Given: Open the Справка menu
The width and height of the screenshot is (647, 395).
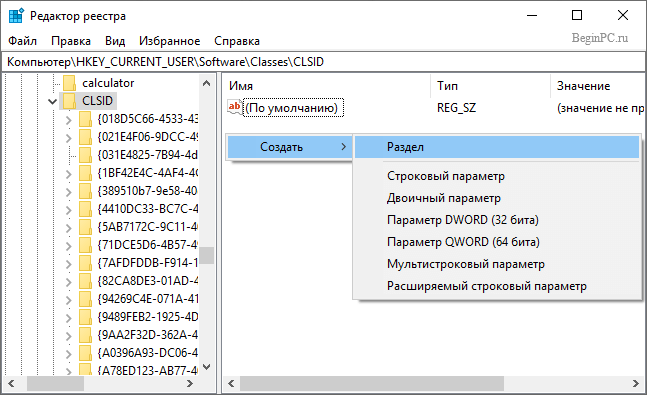Looking at the screenshot, I should pos(237,41).
